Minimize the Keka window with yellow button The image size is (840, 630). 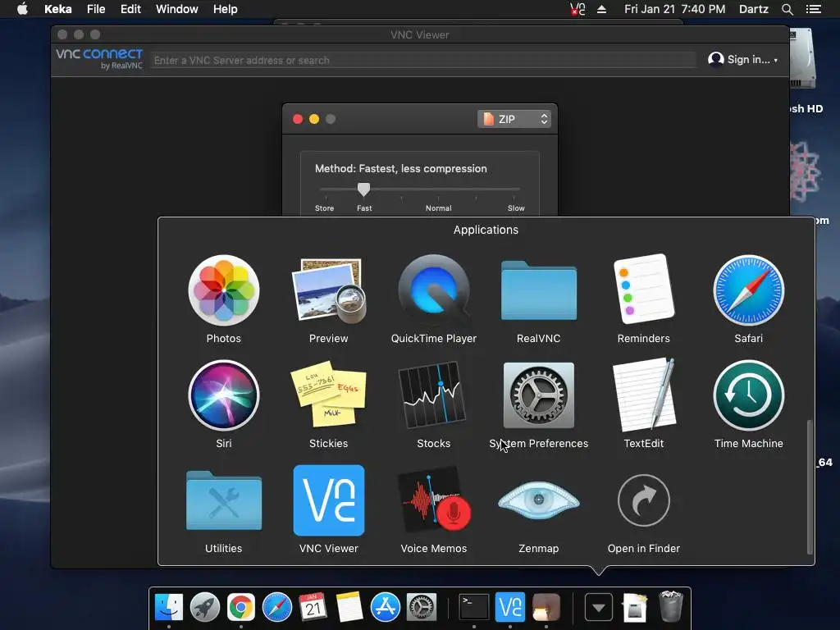tap(314, 119)
